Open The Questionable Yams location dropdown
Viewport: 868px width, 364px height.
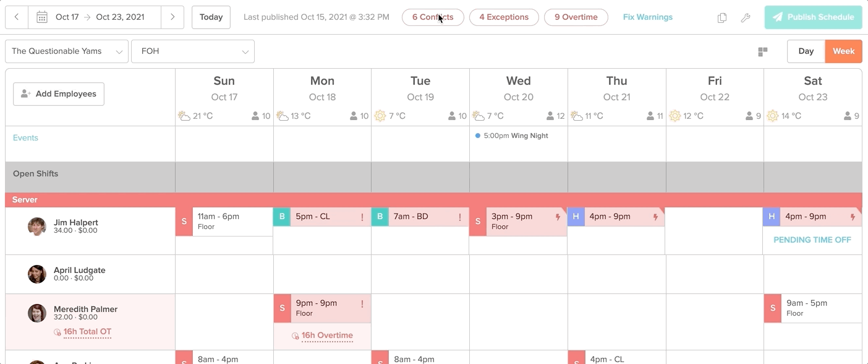[67, 51]
